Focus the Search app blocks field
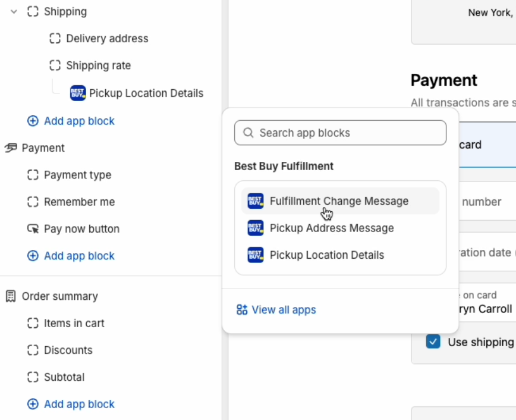516x420 pixels. tap(340, 133)
